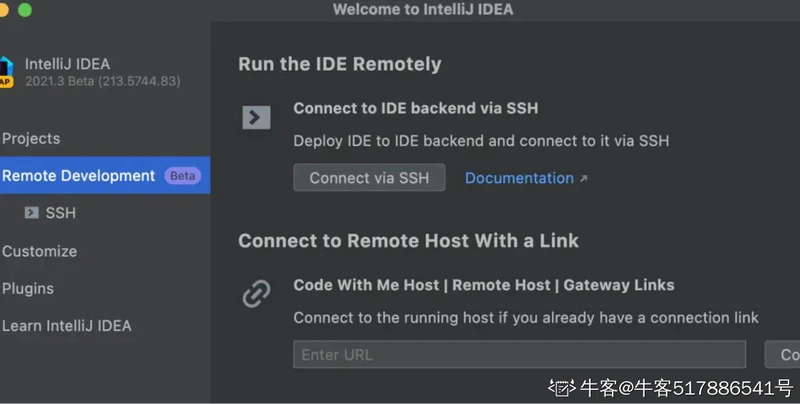Click the SSH terminal icon in sidebar
The width and height of the screenshot is (800, 404).
(x=31, y=213)
